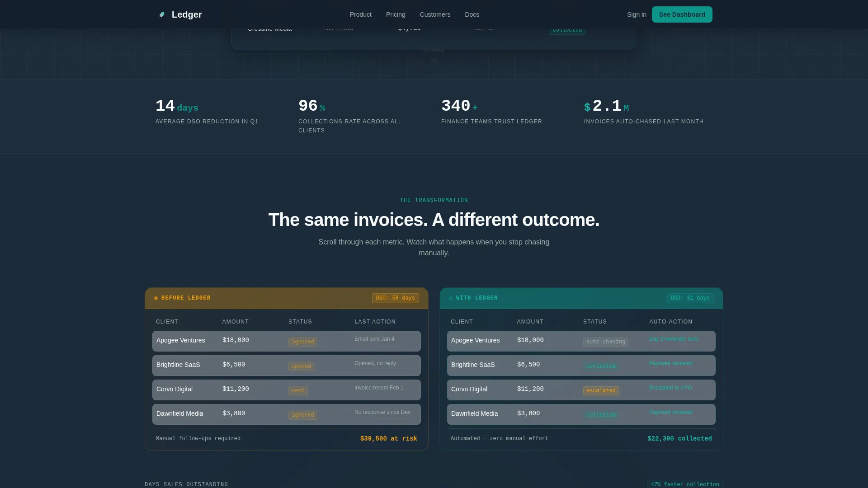Image resolution: width=868 pixels, height=488 pixels.
Task: Click 'Day 3 reminder sent' auto-action text
Action: click(674, 339)
